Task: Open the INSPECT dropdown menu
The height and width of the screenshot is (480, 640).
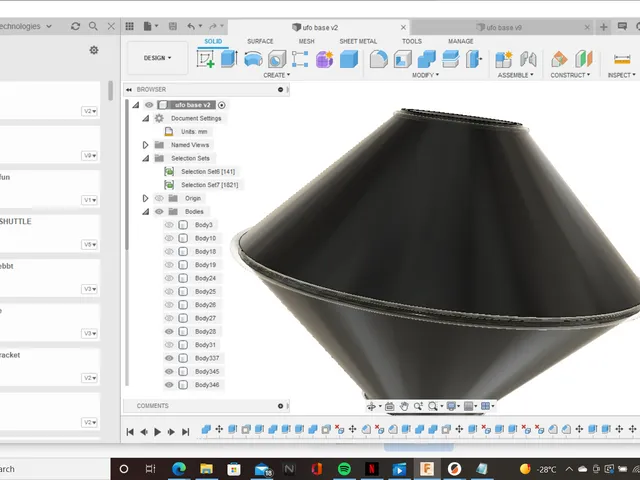Action: tap(621, 75)
